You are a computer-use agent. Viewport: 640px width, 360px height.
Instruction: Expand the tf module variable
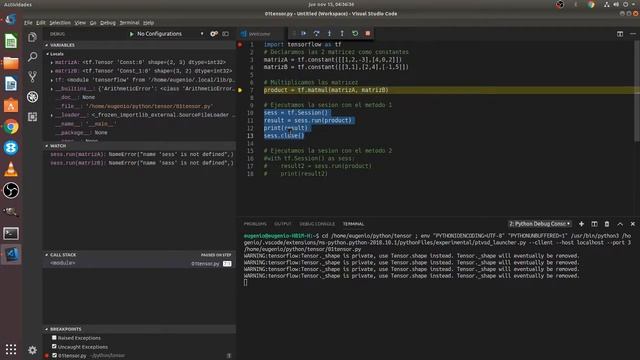[x=52, y=80]
